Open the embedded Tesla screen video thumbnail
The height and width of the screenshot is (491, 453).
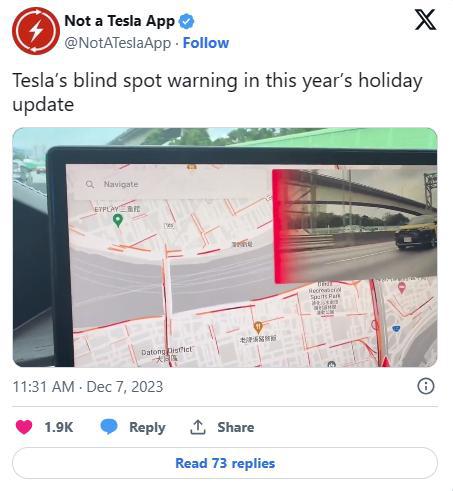[x=225, y=247]
